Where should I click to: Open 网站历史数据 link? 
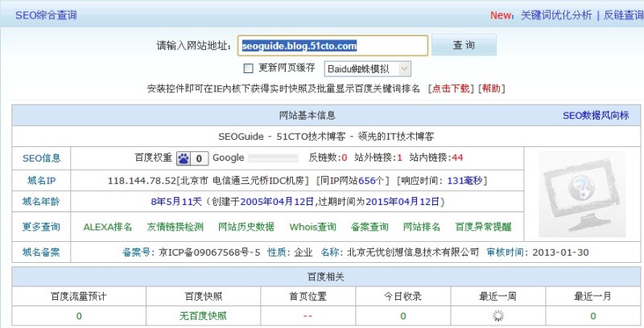click(246, 227)
